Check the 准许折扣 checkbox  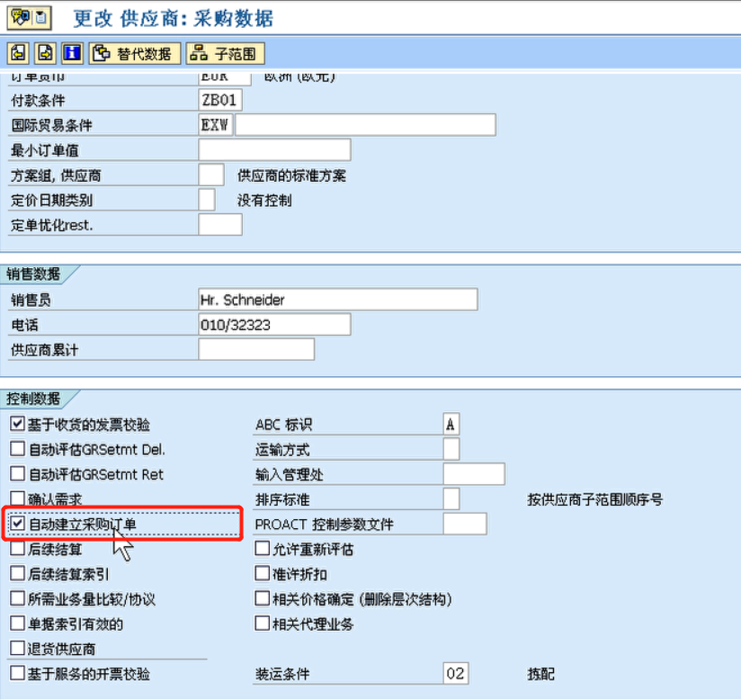261,573
